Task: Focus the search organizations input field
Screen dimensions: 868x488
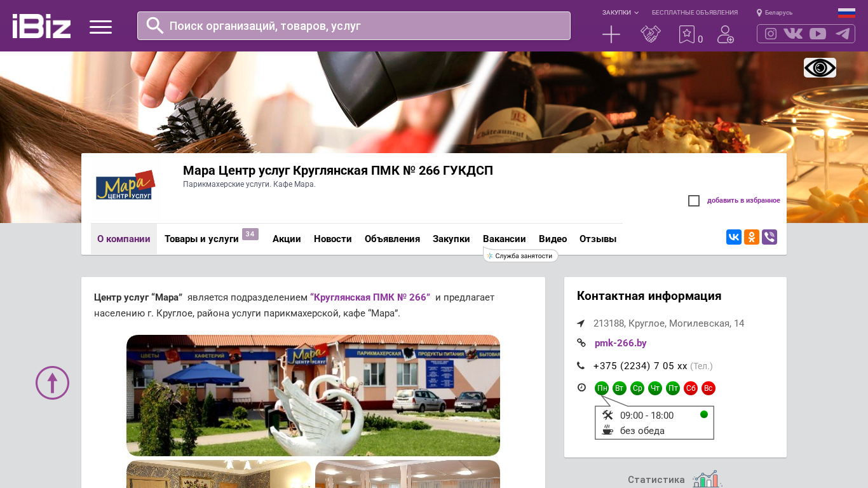Action: coord(354,26)
